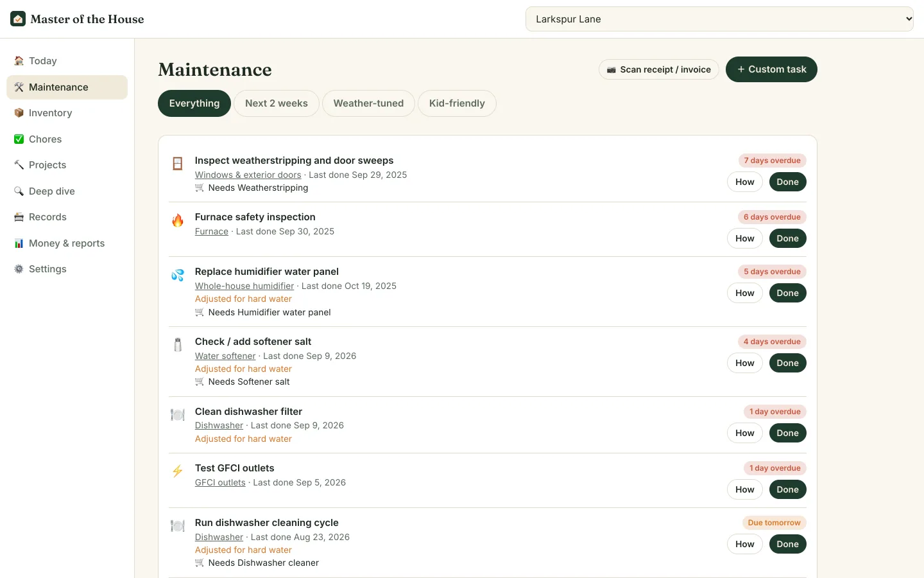Show How for Furnace safety inspection

(x=745, y=238)
